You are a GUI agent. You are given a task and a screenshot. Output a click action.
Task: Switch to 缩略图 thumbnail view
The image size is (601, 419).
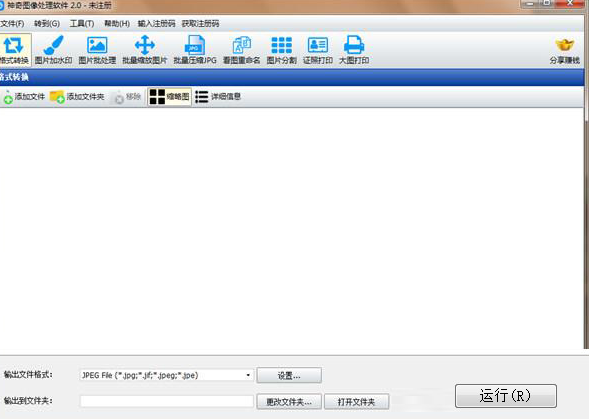(169, 97)
